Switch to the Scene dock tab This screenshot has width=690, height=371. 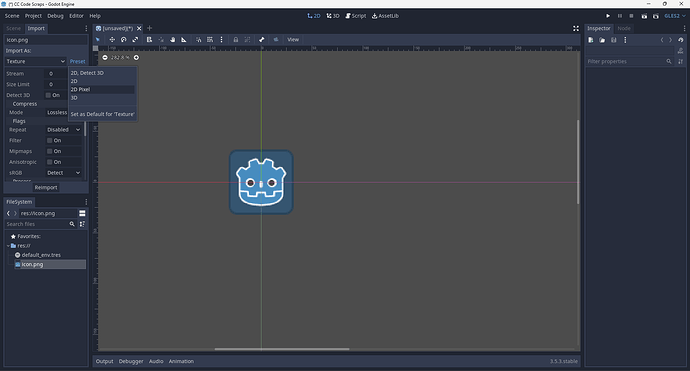[x=13, y=28]
